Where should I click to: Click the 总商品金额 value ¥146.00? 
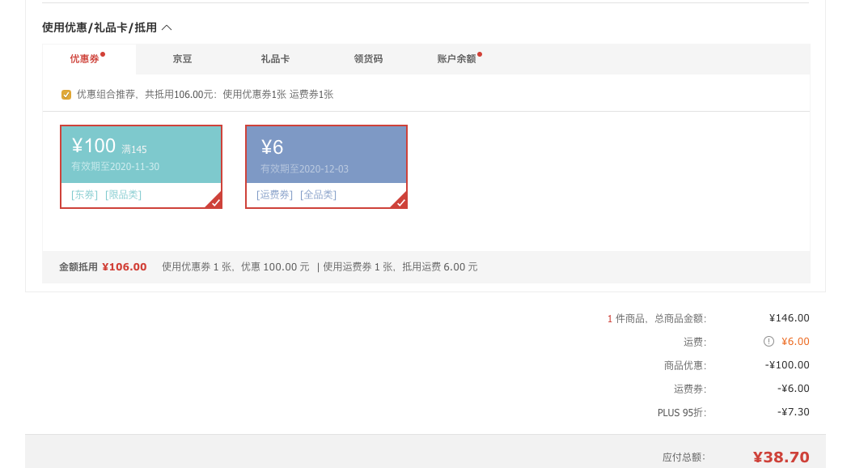789,318
